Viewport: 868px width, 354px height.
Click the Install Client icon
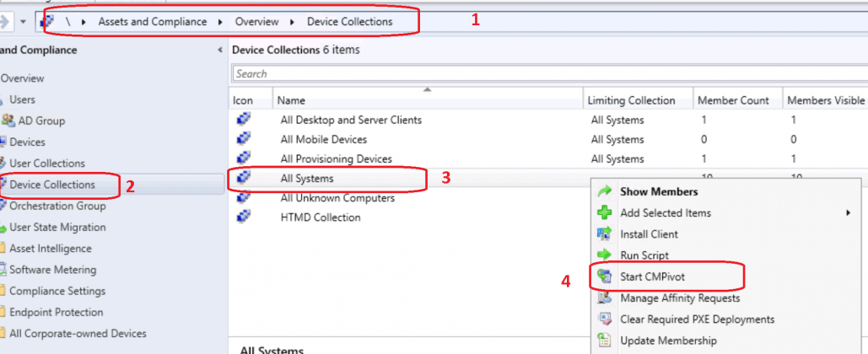pyautogui.click(x=604, y=234)
